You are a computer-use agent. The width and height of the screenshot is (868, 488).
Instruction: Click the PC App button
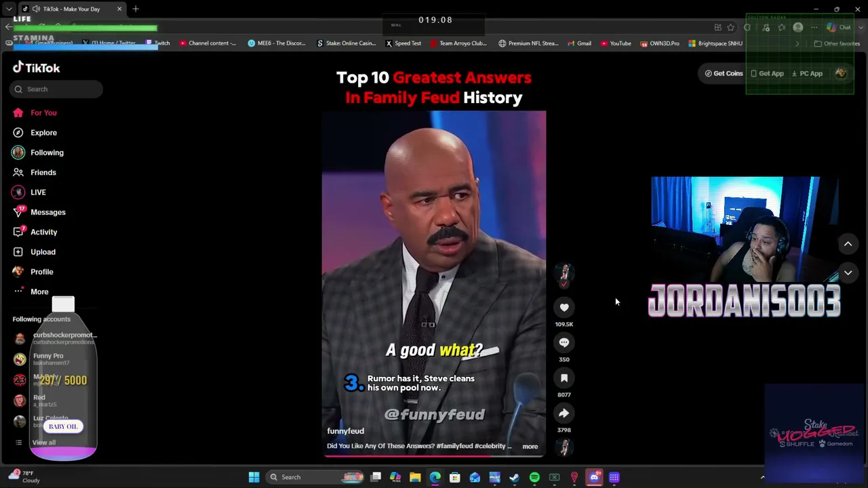click(x=808, y=73)
